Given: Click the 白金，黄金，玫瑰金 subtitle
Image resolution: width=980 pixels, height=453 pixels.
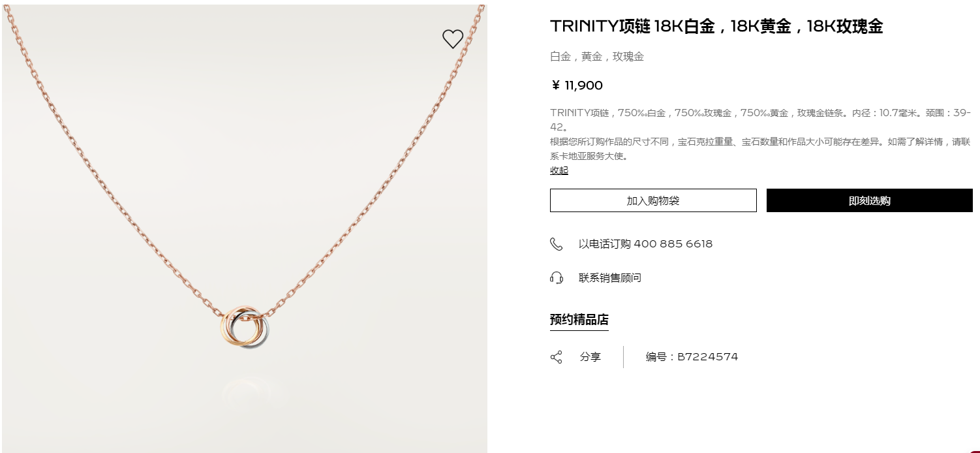Looking at the screenshot, I should (597, 57).
